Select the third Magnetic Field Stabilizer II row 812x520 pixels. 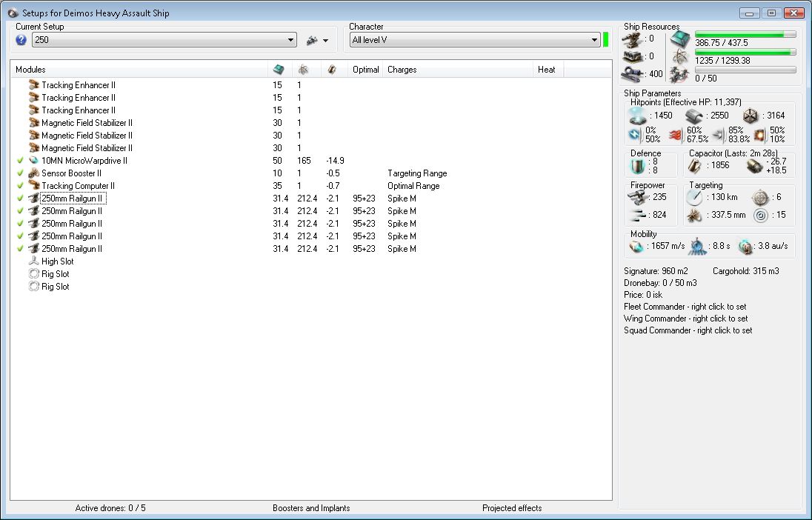click(310, 147)
